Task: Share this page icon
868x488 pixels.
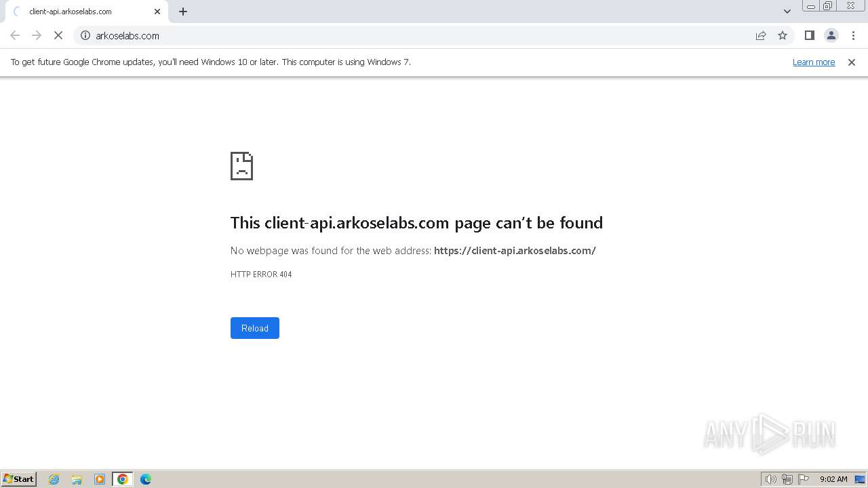Action: [x=761, y=35]
